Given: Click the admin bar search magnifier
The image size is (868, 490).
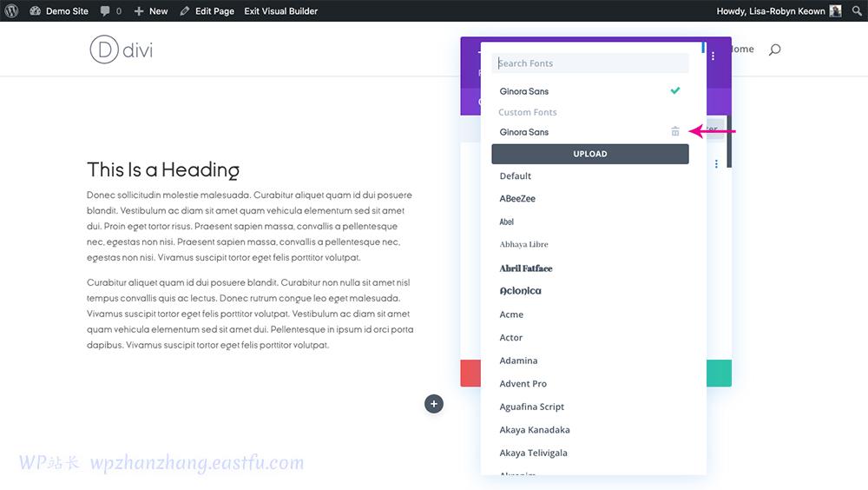Looking at the screenshot, I should (x=857, y=10).
